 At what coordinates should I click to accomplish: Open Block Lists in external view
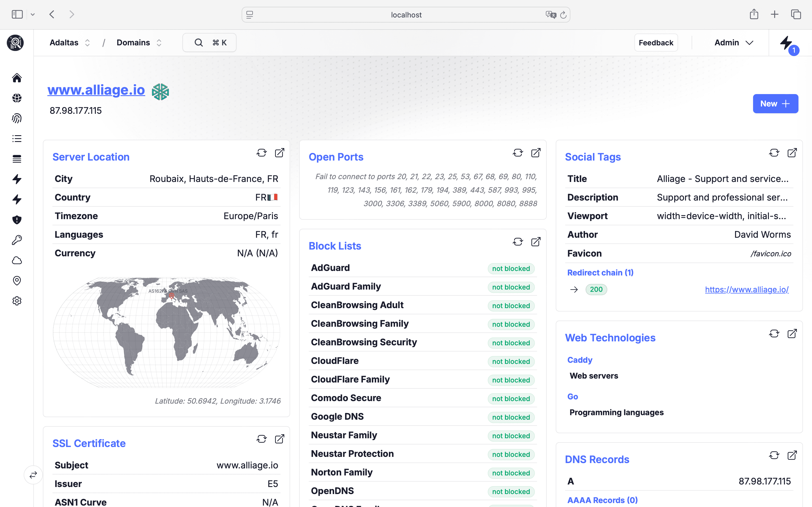pos(535,242)
